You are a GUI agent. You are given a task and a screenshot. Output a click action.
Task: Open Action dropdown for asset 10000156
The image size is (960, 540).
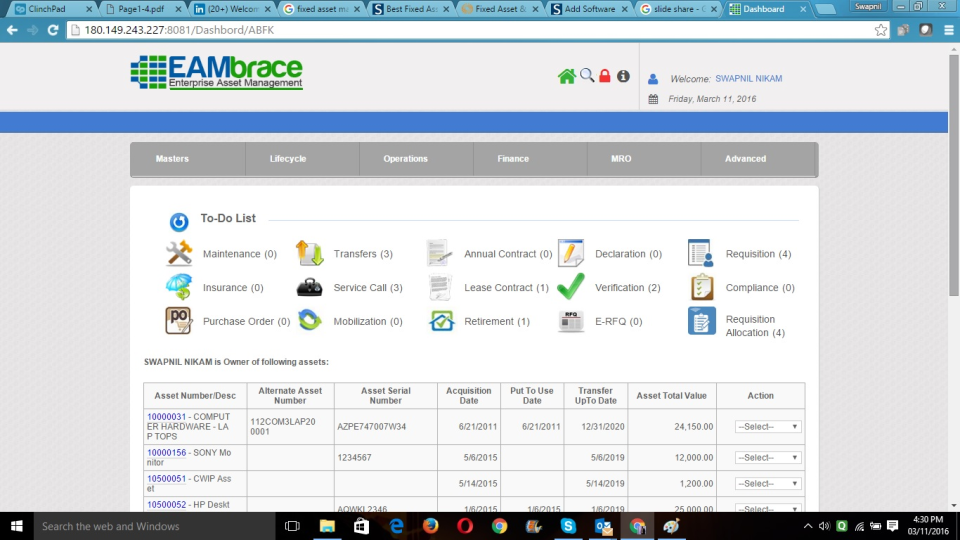[x=768, y=457]
